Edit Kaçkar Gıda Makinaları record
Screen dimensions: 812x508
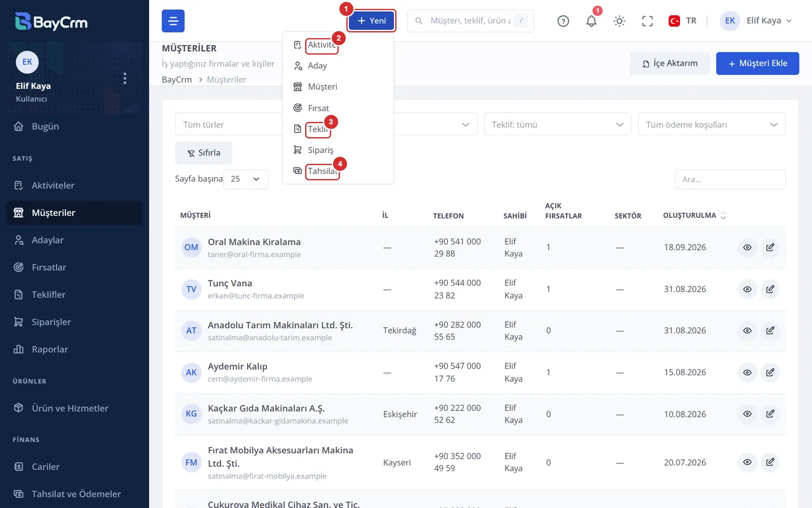pyautogui.click(x=770, y=414)
